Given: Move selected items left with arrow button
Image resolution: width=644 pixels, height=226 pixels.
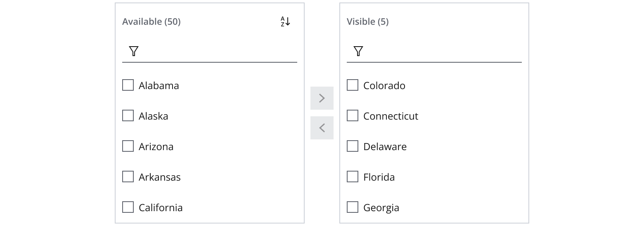Looking at the screenshot, I should [322, 128].
